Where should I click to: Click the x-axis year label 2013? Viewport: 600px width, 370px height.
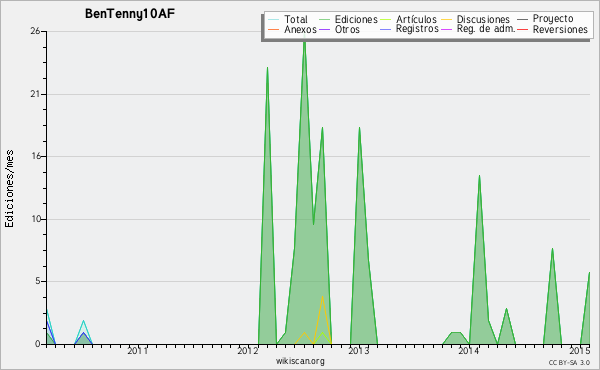click(x=359, y=350)
